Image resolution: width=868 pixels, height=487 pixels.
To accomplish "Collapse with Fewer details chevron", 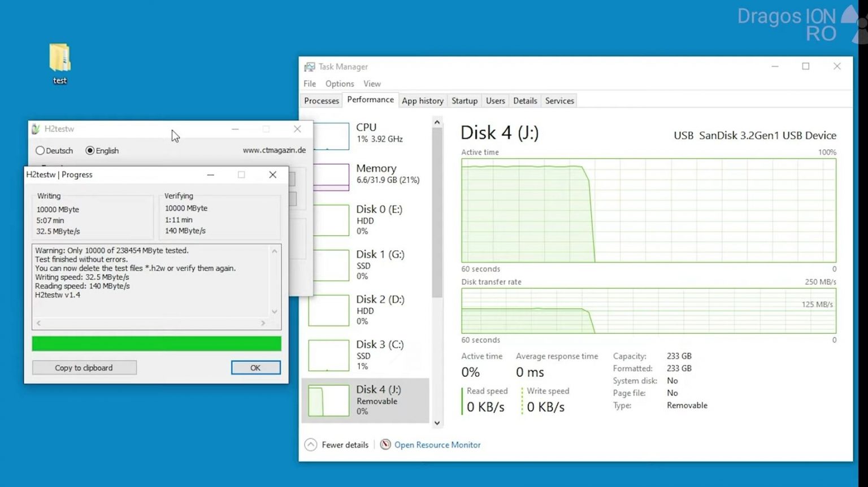I will tap(311, 445).
